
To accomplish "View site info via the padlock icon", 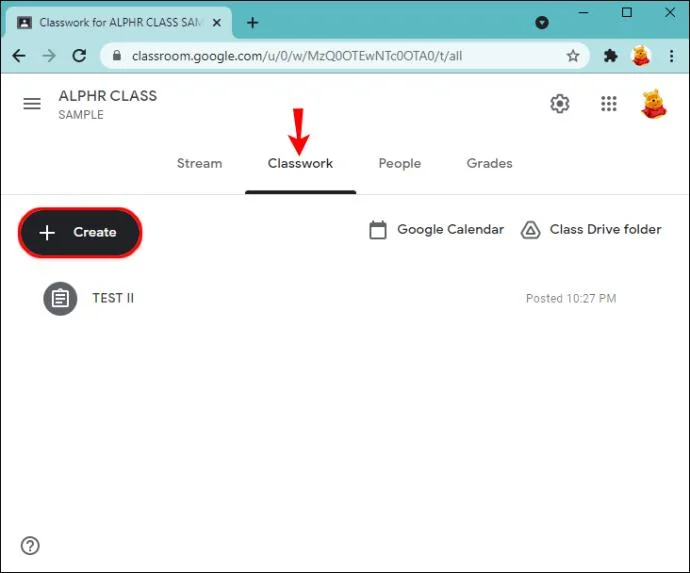I will tap(117, 55).
